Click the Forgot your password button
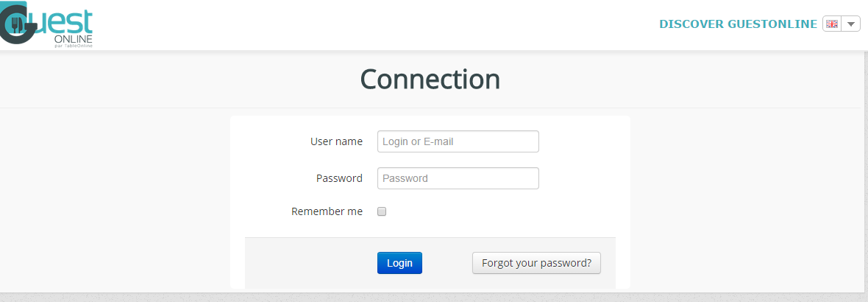 click(x=536, y=263)
